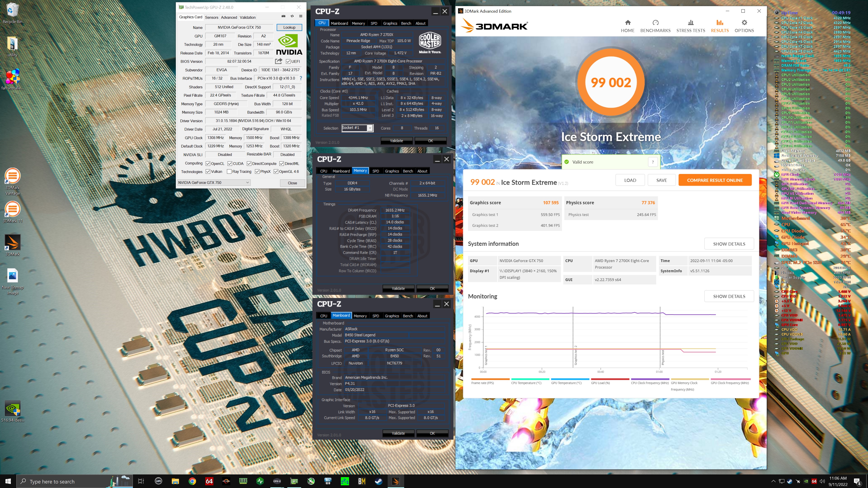Open the GPU selection dropdown in GPU-Z
Viewport: 868px width, 488px height.
[x=214, y=183]
